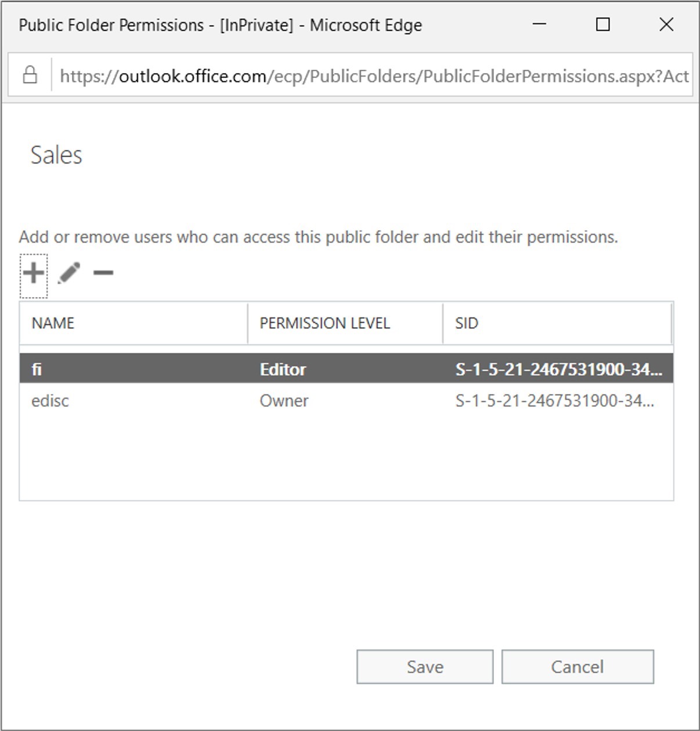This screenshot has height=731, width=700.
Task: Select the edisc user row
Action: pos(347,401)
